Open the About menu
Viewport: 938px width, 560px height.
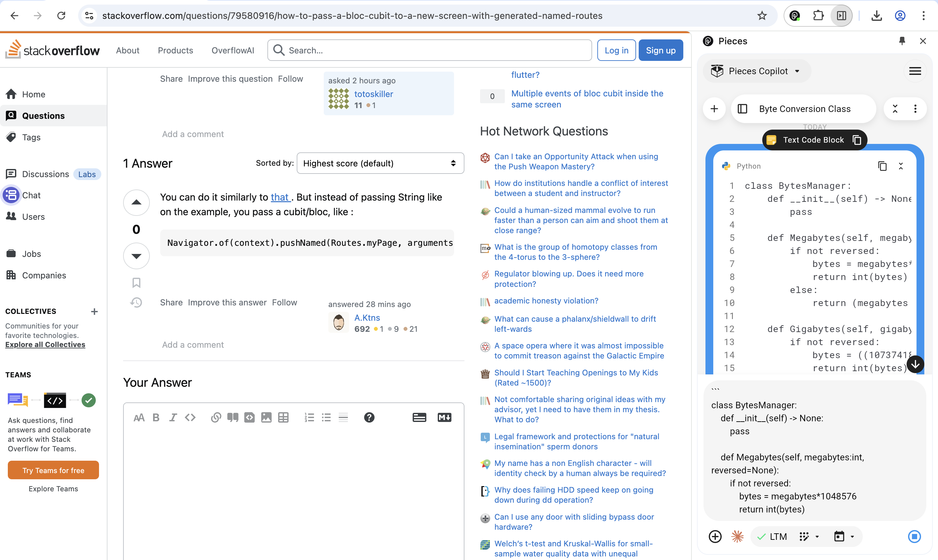(x=128, y=50)
